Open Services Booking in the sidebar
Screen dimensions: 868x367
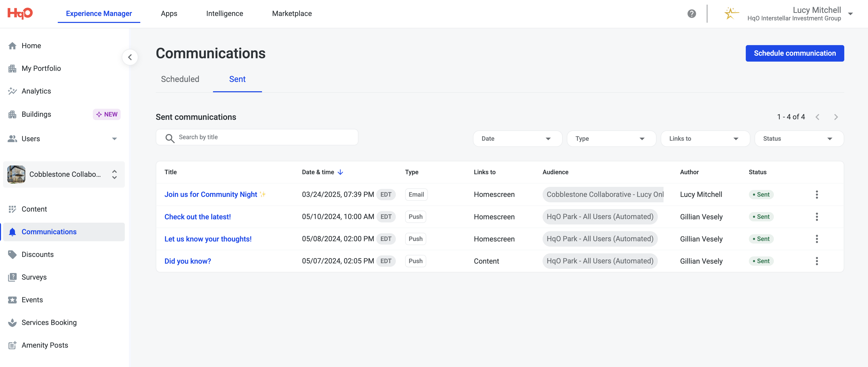[x=49, y=322]
